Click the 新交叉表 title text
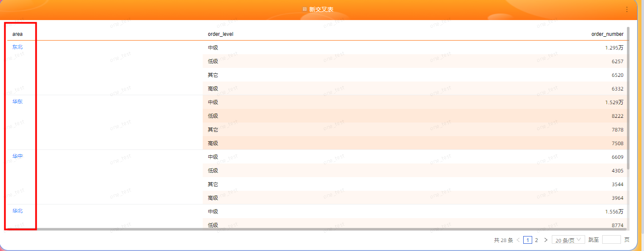 (321, 9)
